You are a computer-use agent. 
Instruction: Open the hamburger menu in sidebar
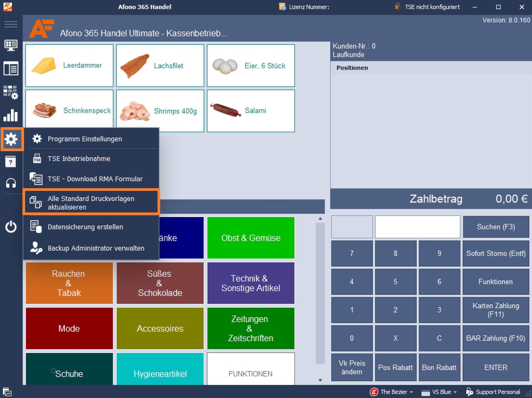pyautogui.click(x=11, y=24)
